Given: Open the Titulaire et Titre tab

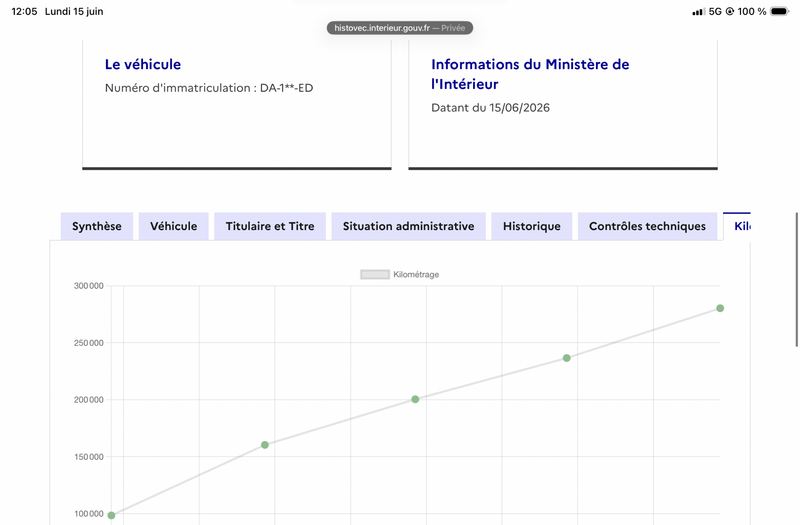Looking at the screenshot, I should pyautogui.click(x=270, y=226).
